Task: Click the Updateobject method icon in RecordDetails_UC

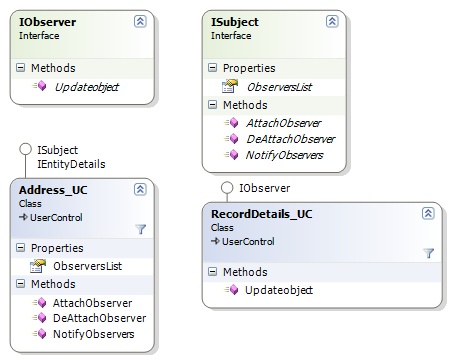Action: (x=232, y=290)
